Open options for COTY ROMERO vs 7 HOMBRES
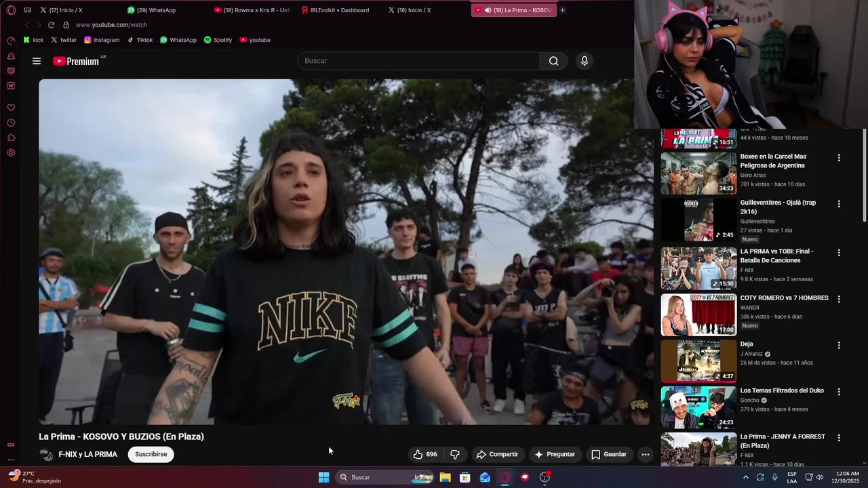Screen dimensions: 868x488 [x=839, y=299]
